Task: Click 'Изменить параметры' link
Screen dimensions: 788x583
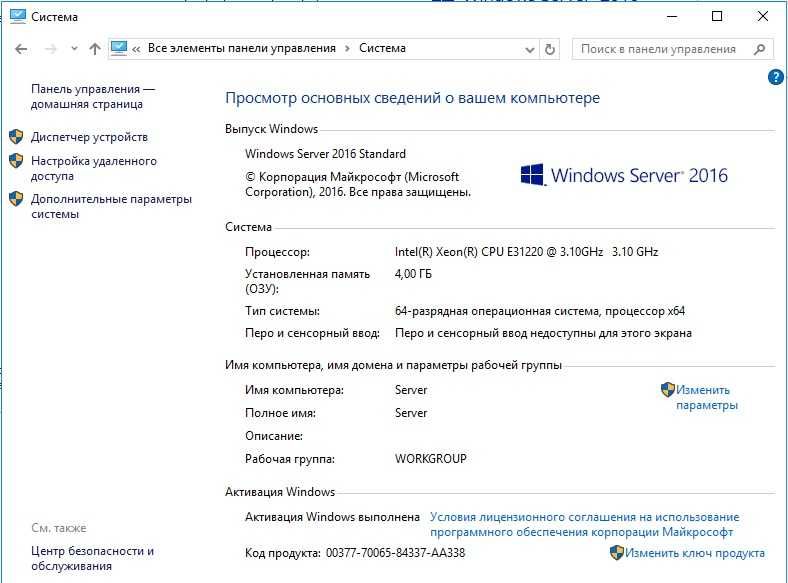Action: point(707,398)
